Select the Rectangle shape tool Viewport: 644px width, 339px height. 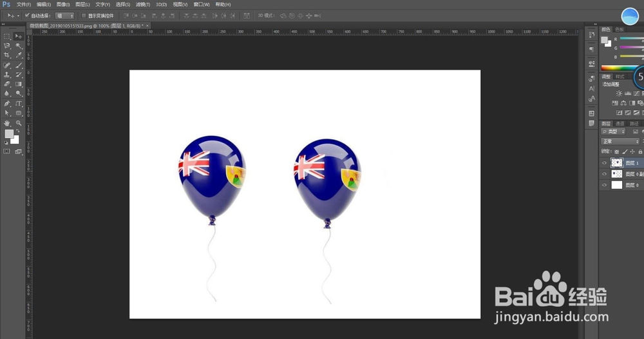(x=19, y=113)
